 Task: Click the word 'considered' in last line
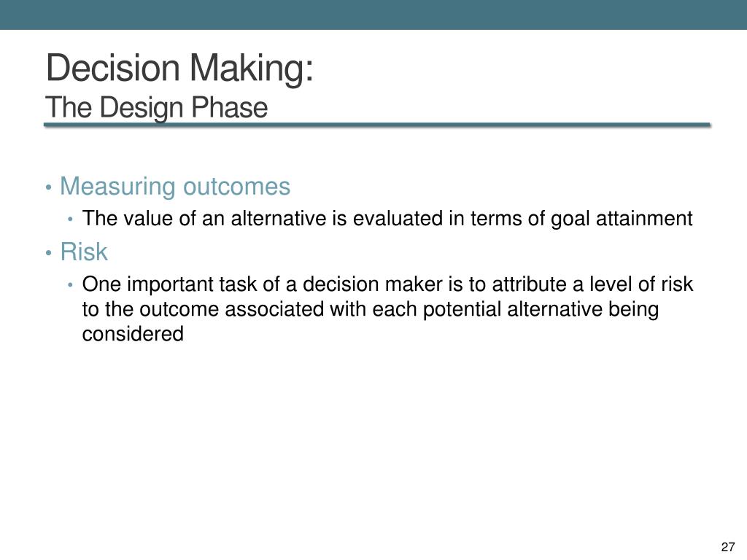pos(133,333)
